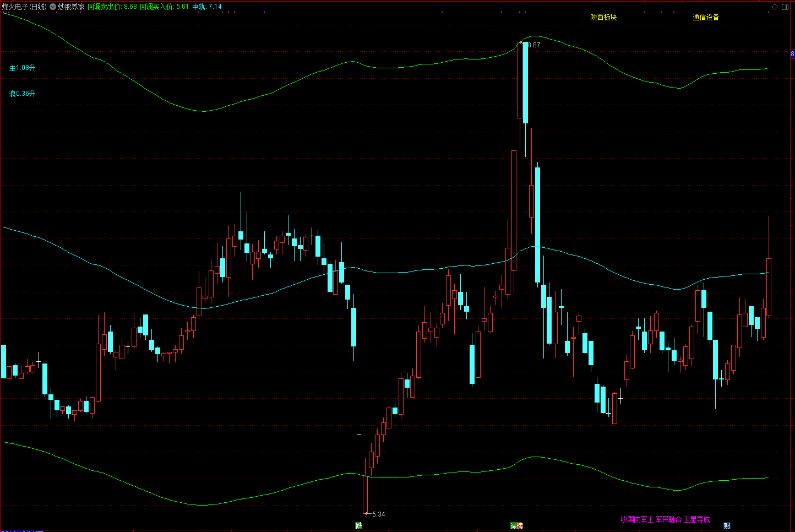The image size is (795, 532).
Task: Click the 炒股养家 indicator name
Action: 72,7
